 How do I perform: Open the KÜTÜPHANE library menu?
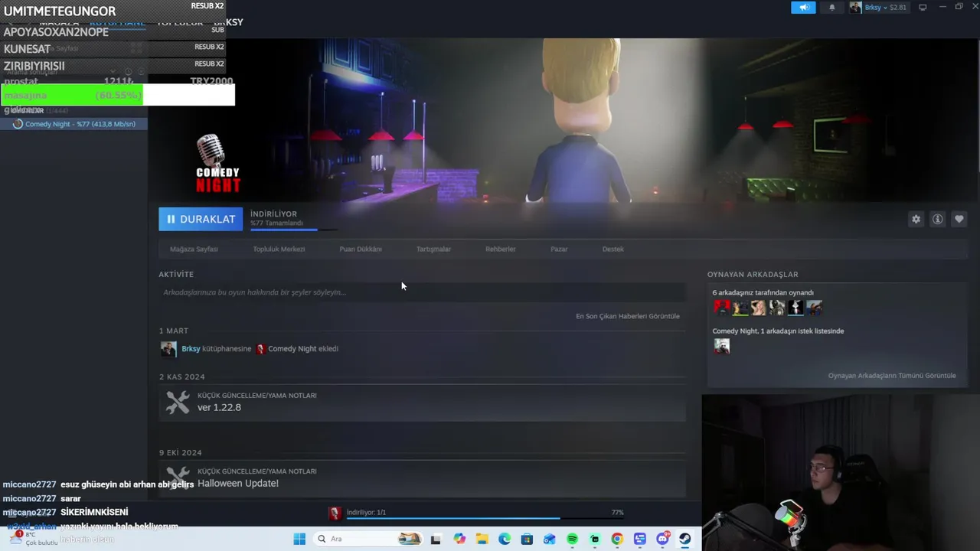[117, 22]
